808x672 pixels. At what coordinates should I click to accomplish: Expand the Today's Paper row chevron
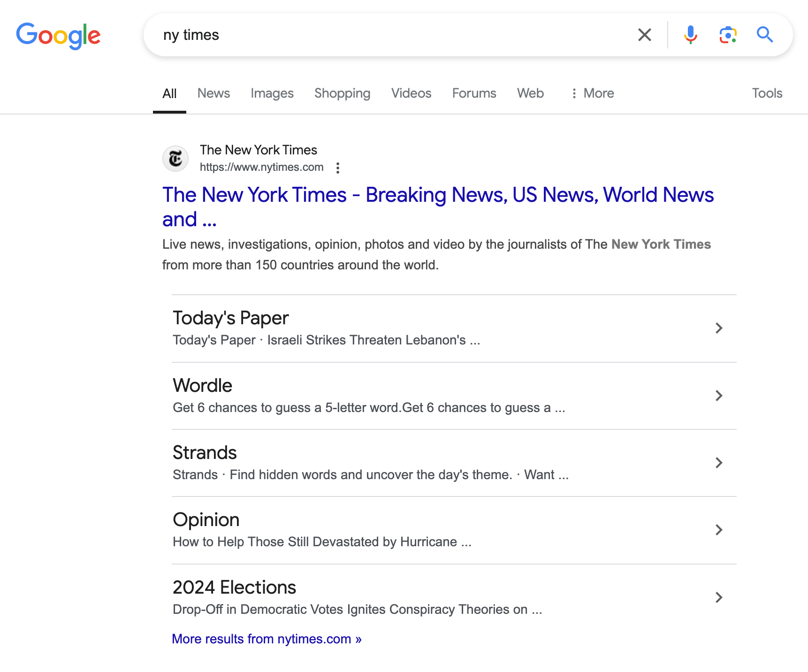(719, 328)
